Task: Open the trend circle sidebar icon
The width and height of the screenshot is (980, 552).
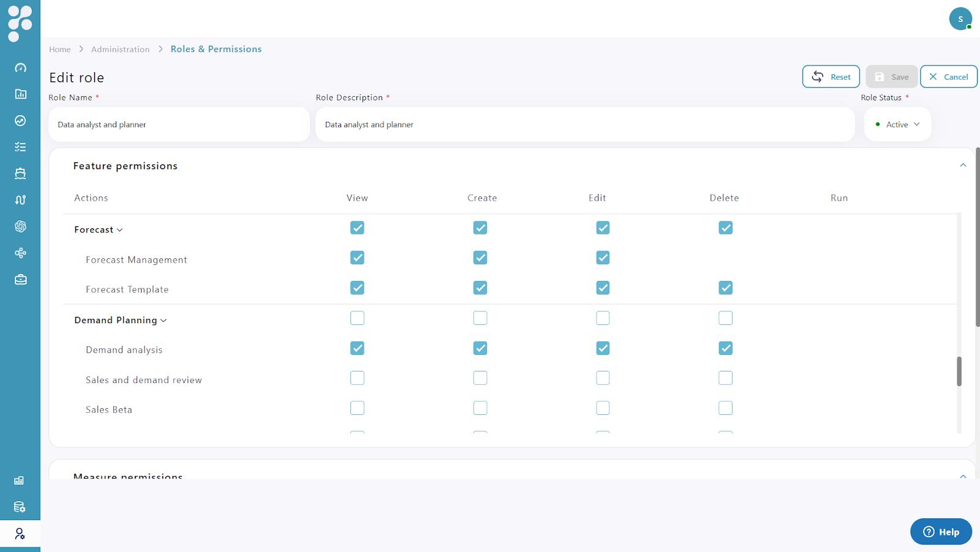Action: [x=20, y=121]
